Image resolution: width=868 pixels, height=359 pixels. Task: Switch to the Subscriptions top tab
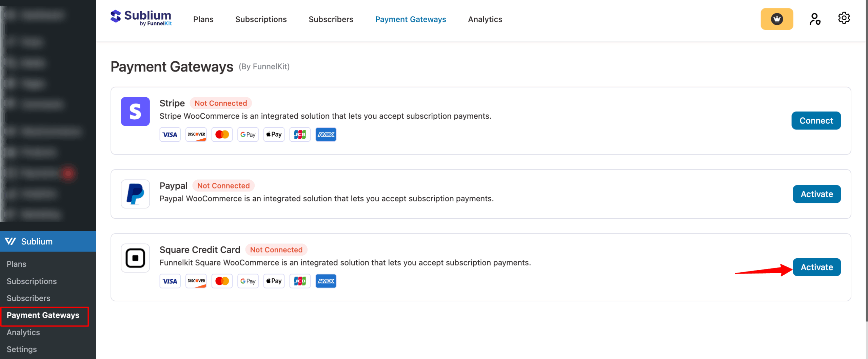[x=261, y=19]
